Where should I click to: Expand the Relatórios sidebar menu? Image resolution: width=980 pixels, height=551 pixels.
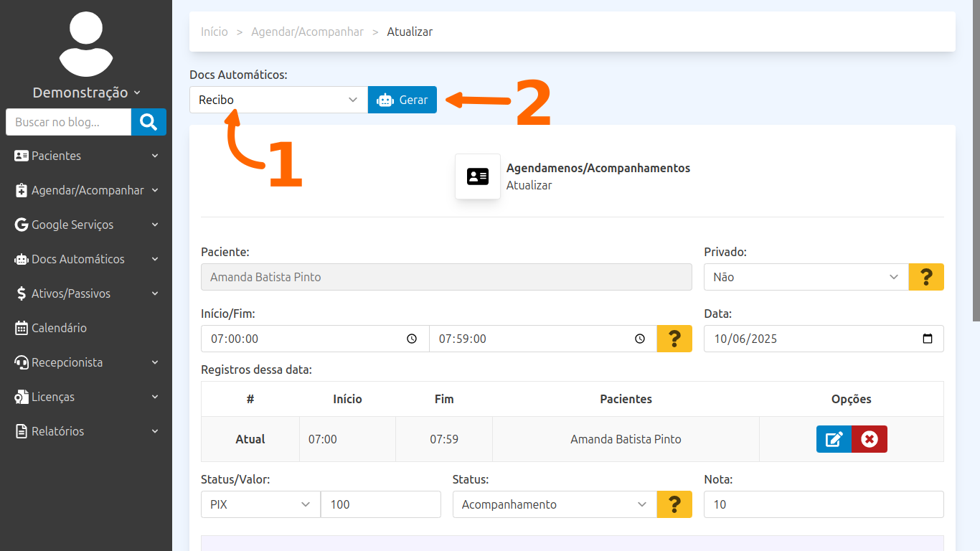86,431
